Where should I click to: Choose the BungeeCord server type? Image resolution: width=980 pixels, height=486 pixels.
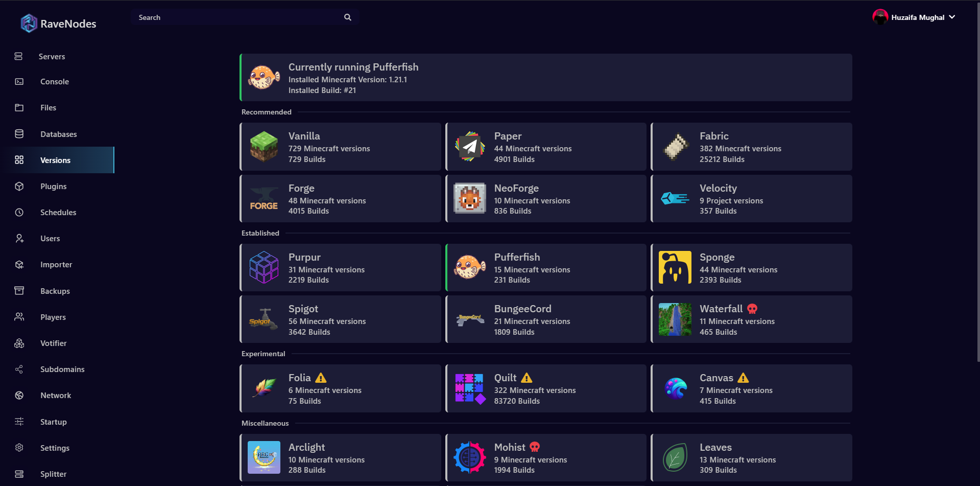(x=546, y=319)
